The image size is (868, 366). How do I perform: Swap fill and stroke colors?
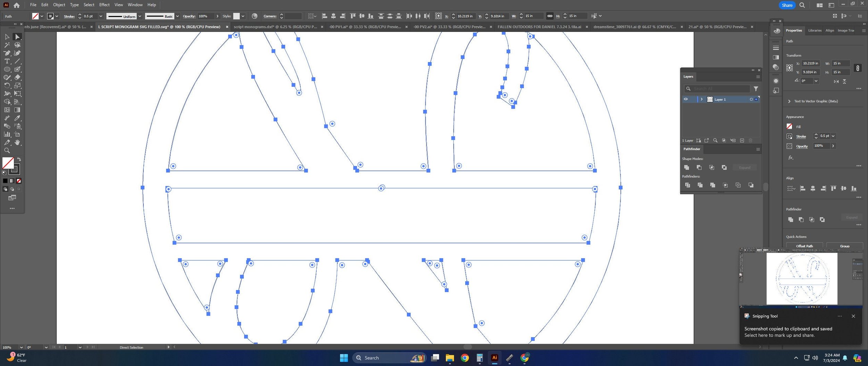(x=19, y=159)
